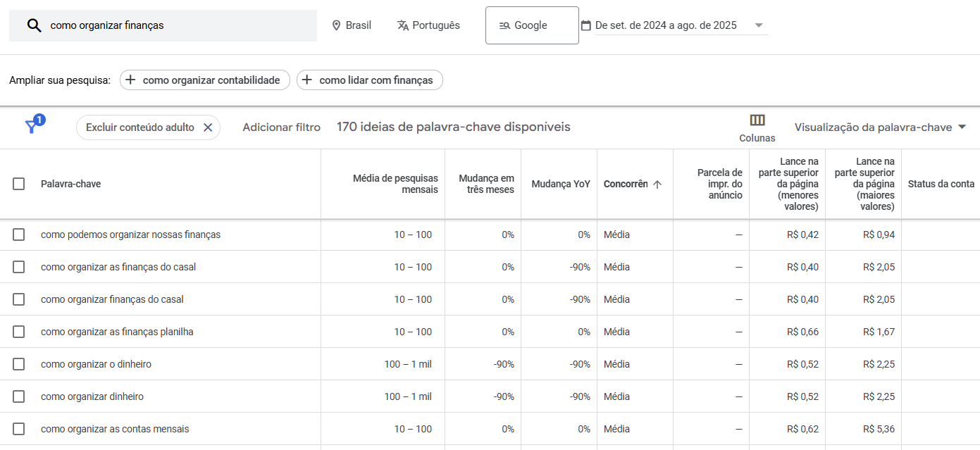Click the Colunas columns icon
The image size is (980, 450).
757,120
